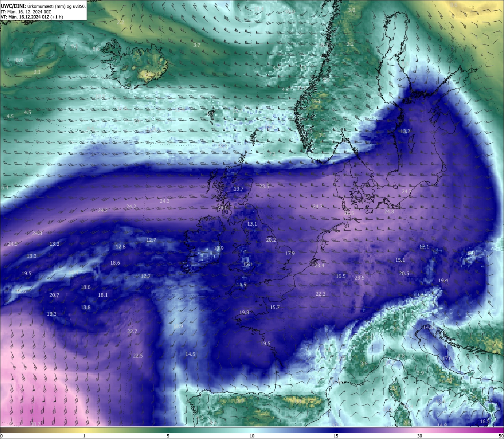Click the scale label 15 under the color bar
The width and height of the screenshot is (504, 439).
tap(336, 436)
